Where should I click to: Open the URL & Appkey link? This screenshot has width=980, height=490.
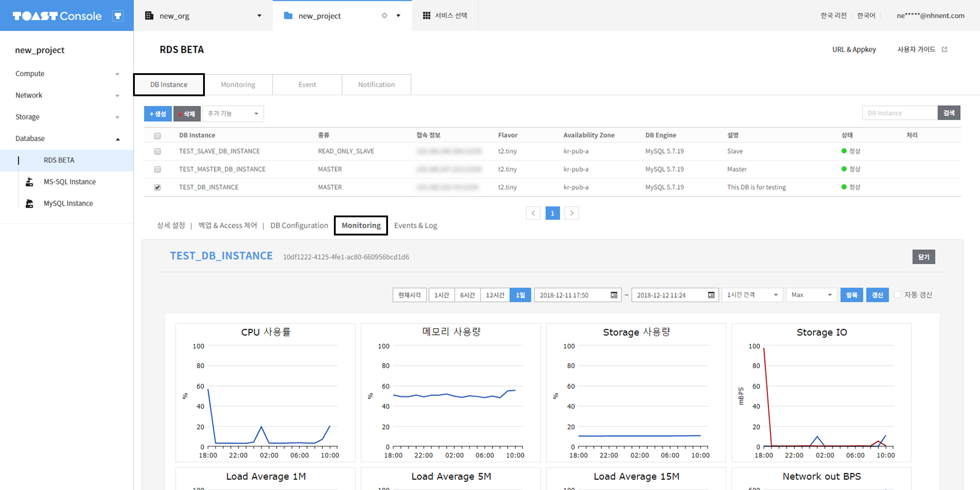point(854,49)
